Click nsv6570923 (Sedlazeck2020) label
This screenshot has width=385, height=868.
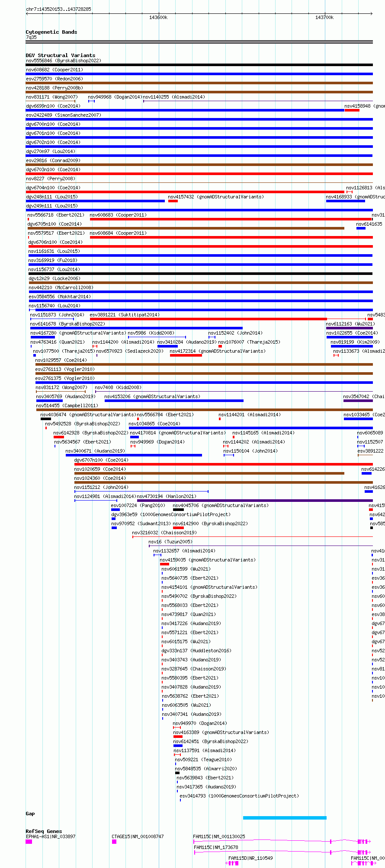pos(130,351)
